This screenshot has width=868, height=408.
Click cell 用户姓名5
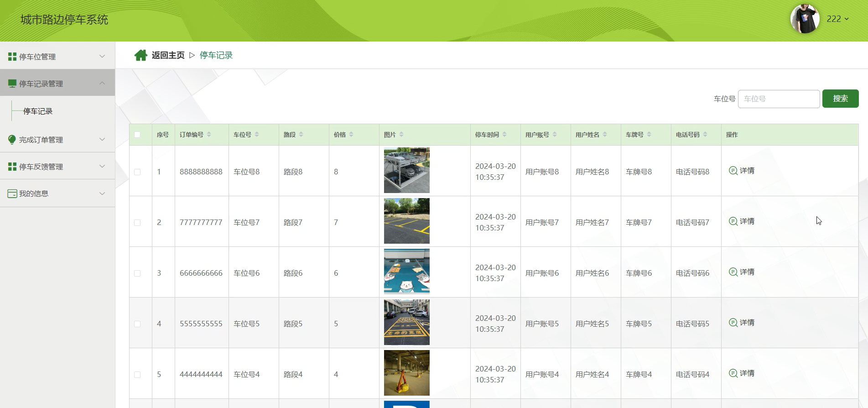[592, 324]
